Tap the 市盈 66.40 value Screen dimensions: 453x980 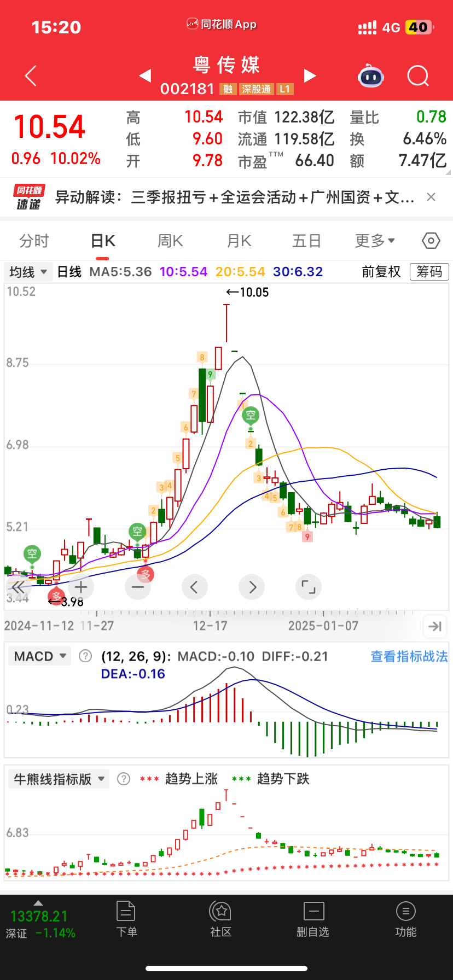coord(286,161)
